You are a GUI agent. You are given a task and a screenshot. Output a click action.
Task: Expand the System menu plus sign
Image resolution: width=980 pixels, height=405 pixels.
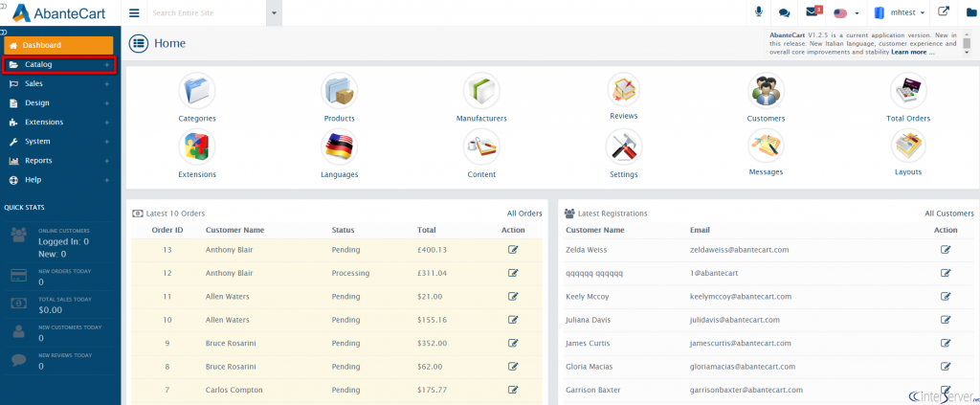[107, 142]
